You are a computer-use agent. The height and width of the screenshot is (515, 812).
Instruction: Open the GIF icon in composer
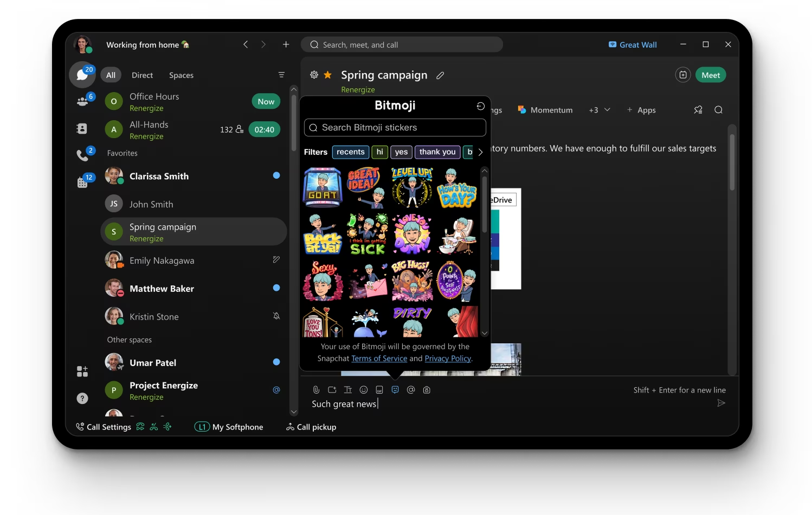379,390
